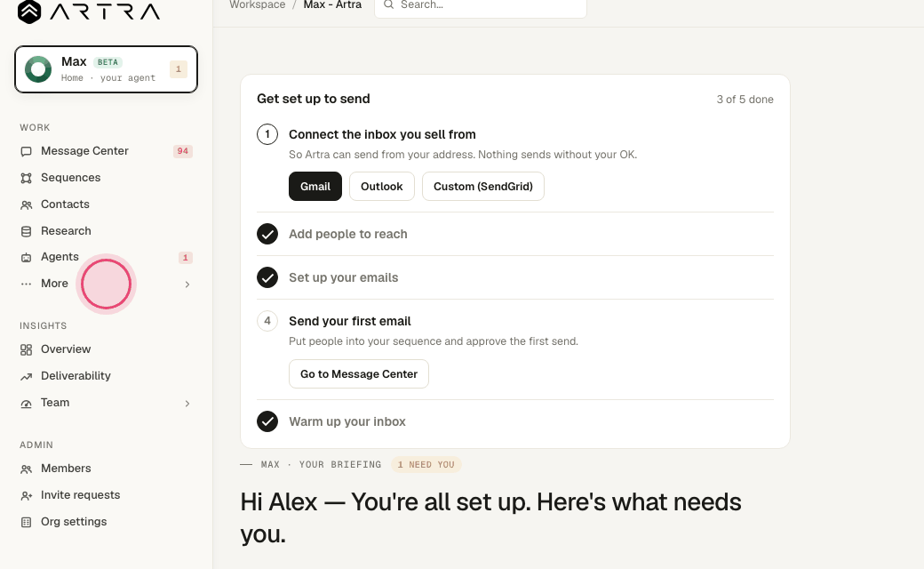The width and height of the screenshot is (924, 569).
Task: Click the Agents badge showing 1
Action: tap(185, 258)
